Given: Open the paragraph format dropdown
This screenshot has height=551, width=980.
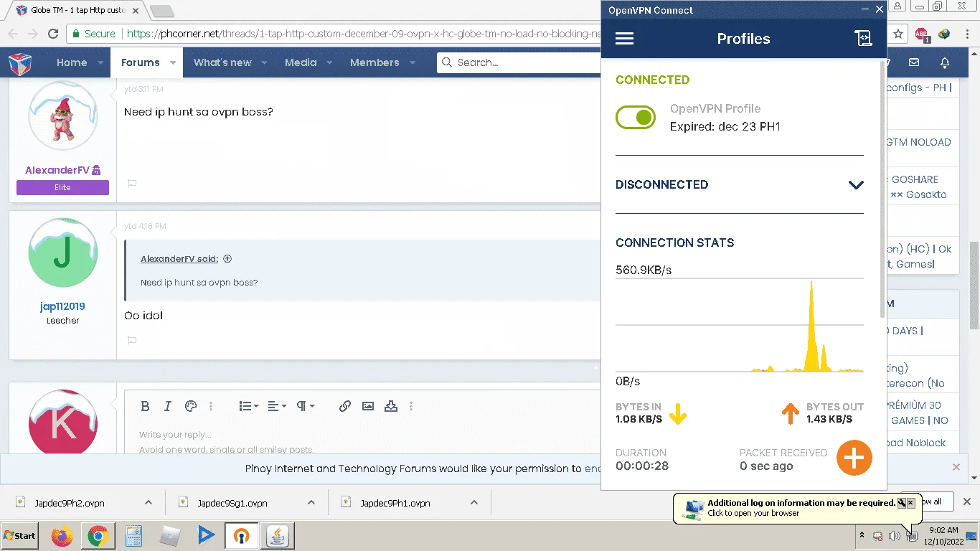Looking at the screenshot, I should pyautogui.click(x=306, y=406).
